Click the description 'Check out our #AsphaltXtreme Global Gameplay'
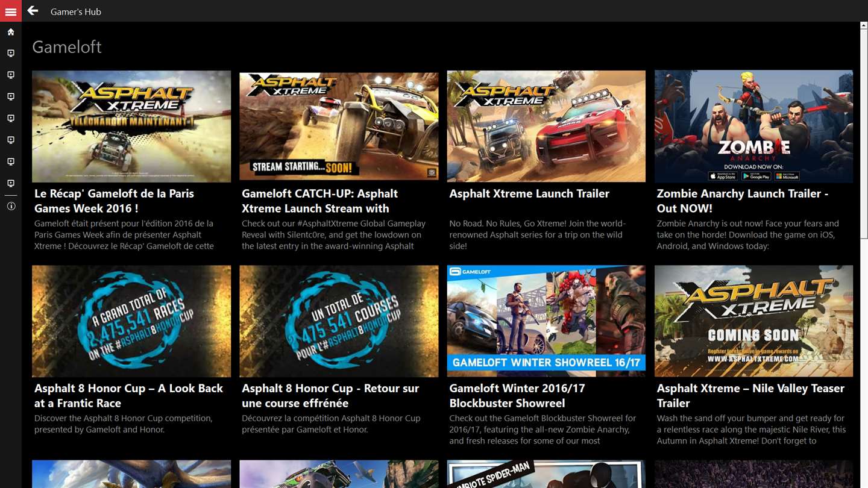 pyautogui.click(x=333, y=234)
